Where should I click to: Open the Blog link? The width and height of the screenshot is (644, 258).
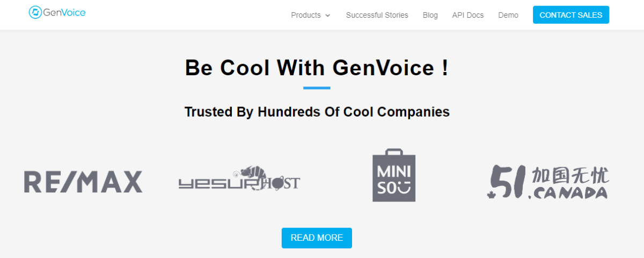(430, 15)
